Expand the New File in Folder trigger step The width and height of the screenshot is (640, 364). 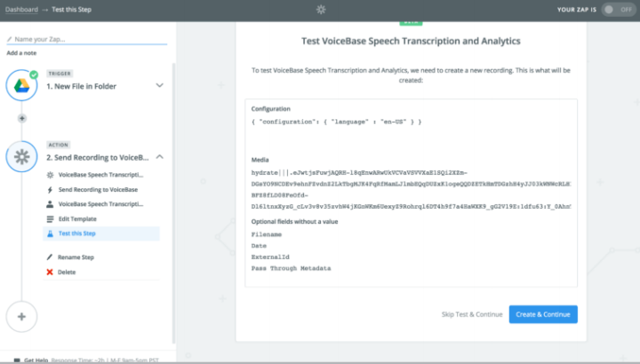click(x=160, y=85)
